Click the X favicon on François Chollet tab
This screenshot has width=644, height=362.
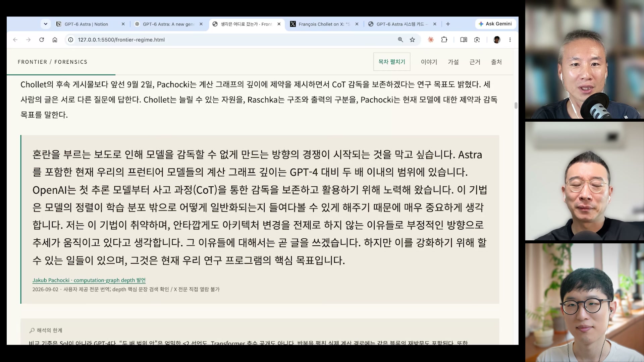[x=293, y=24]
